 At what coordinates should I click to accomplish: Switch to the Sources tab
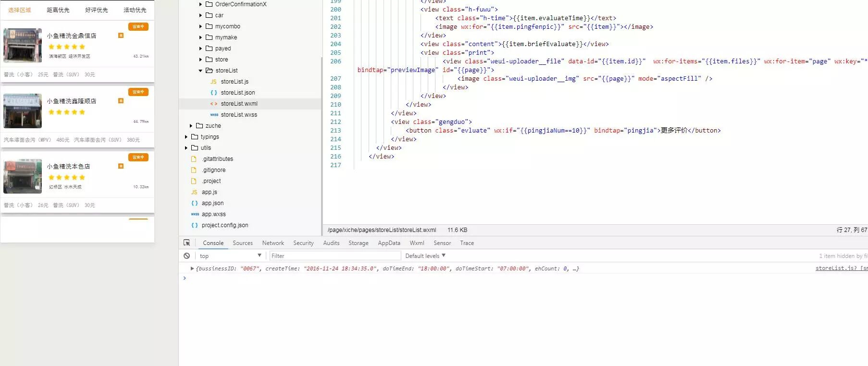[x=243, y=243]
